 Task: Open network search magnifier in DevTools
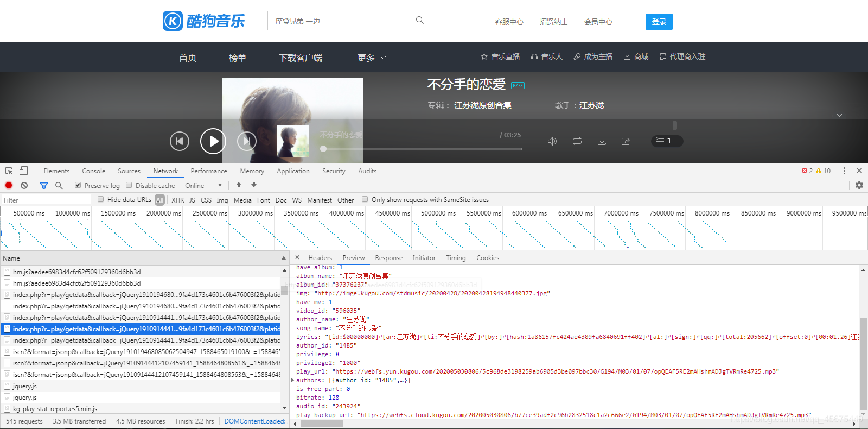tap(59, 185)
